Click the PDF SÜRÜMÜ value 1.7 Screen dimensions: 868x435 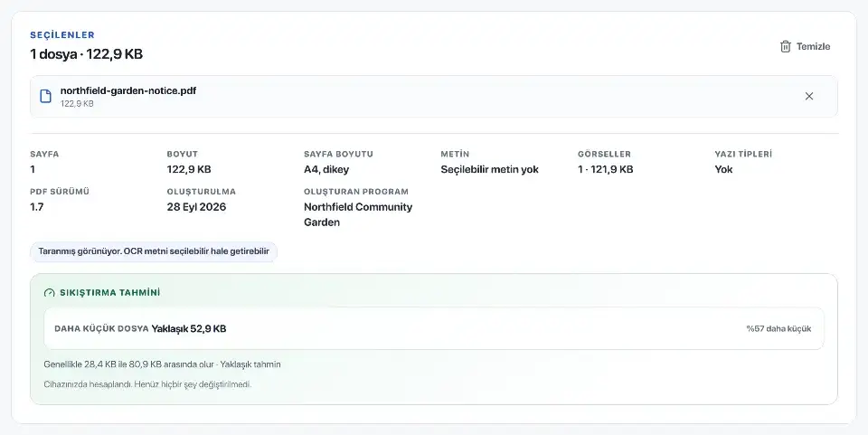click(36, 207)
